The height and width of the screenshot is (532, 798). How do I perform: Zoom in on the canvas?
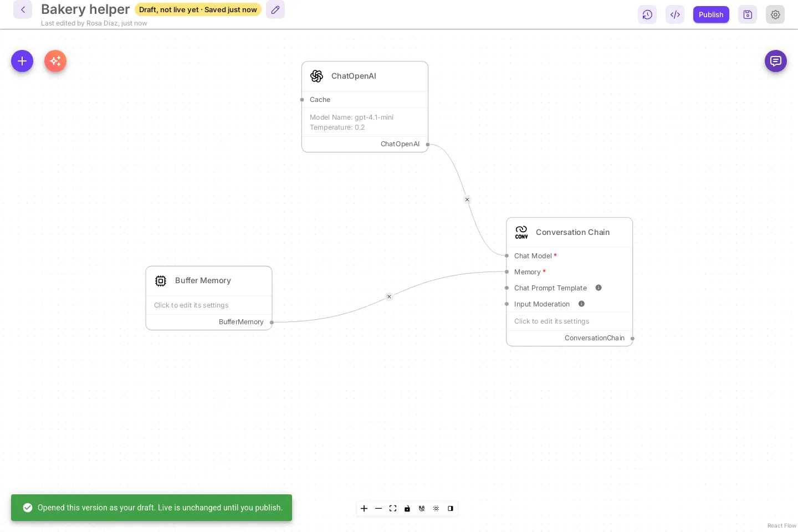coord(364,508)
